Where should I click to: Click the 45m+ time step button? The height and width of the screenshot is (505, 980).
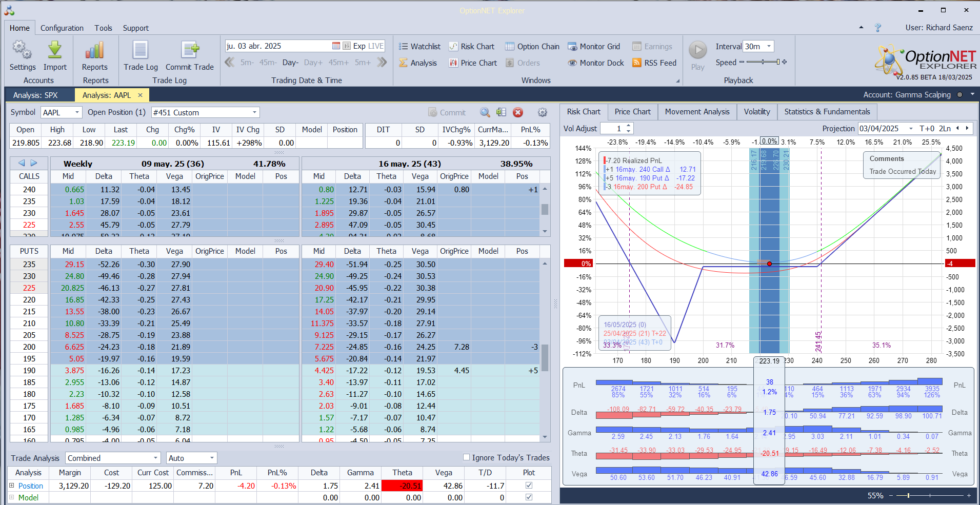[x=338, y=63]
